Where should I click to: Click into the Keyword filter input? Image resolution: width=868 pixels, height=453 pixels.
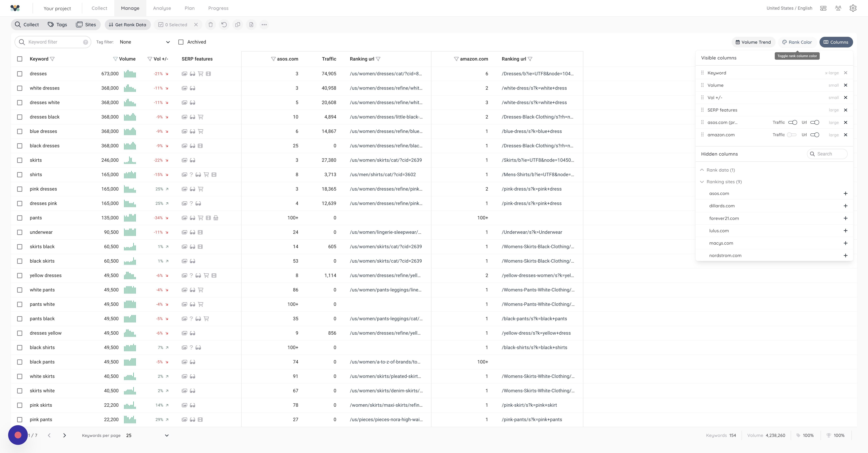[53, 42]
